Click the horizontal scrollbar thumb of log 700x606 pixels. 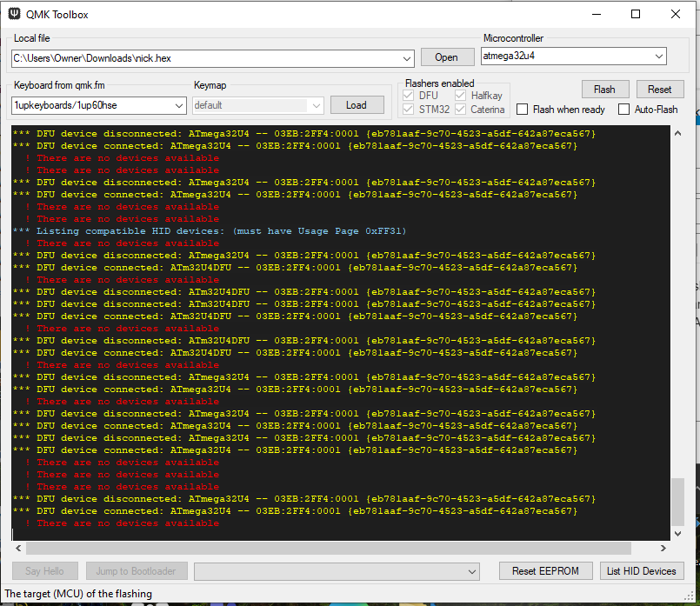coord(329,548)
